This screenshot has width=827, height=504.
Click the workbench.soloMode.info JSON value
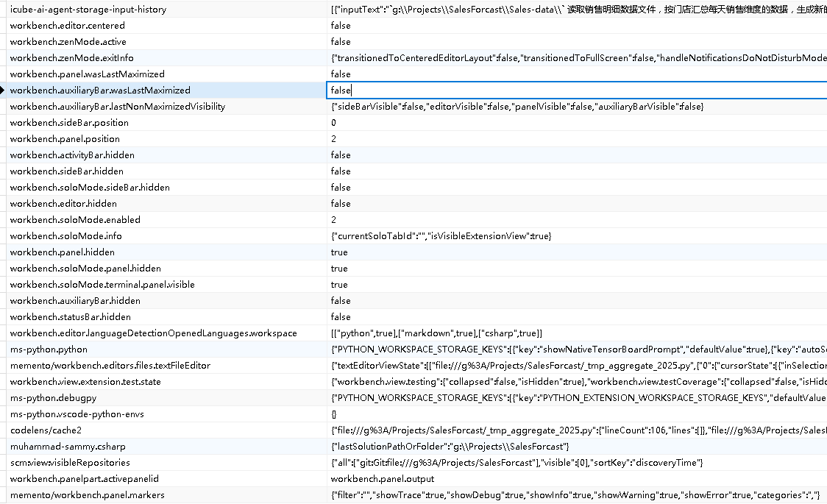coord(441,236)
